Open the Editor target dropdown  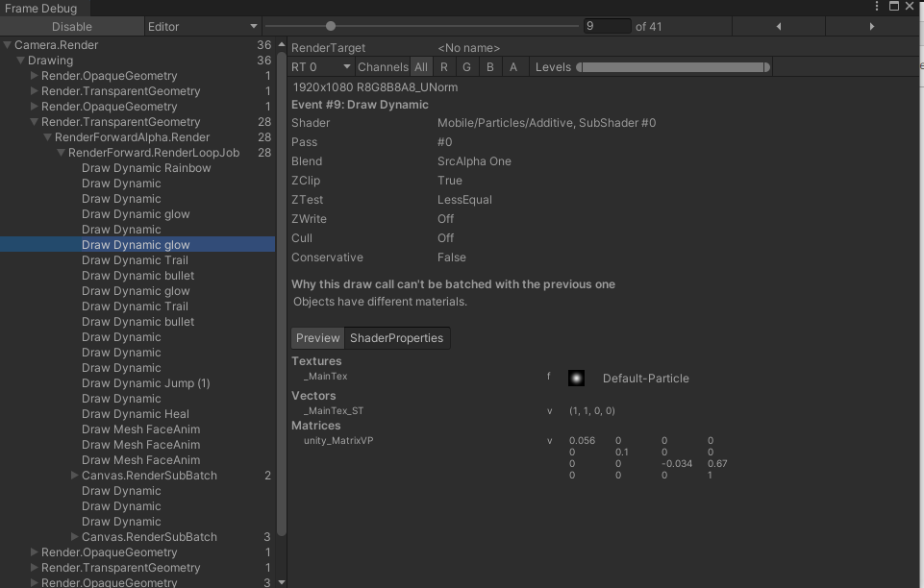202,26
